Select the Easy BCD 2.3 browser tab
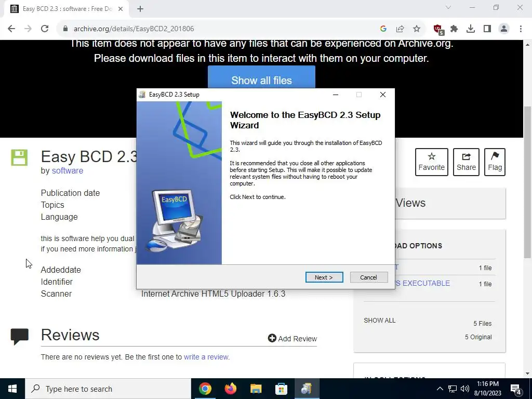The width and height of the screenshot is (532, 399). click(66, 9)
